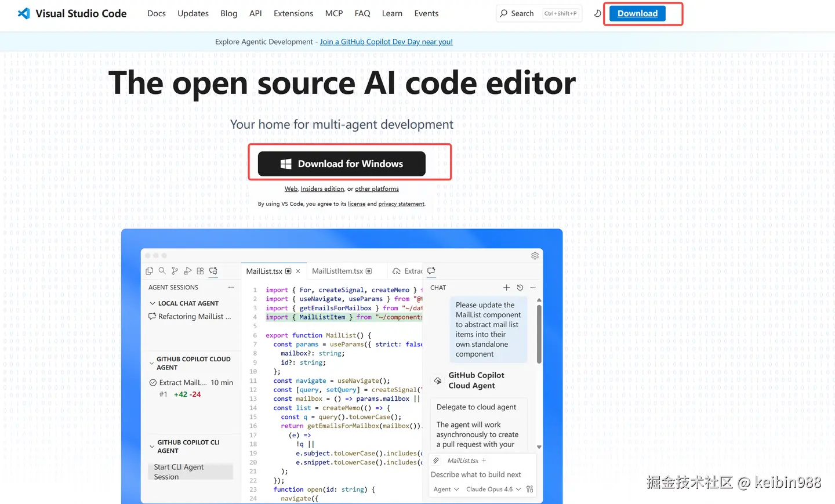Click the chat panel scrollbar thumb
Image resolution: width=835 pixels, height=504 pixels.
(x=539, y=334)
